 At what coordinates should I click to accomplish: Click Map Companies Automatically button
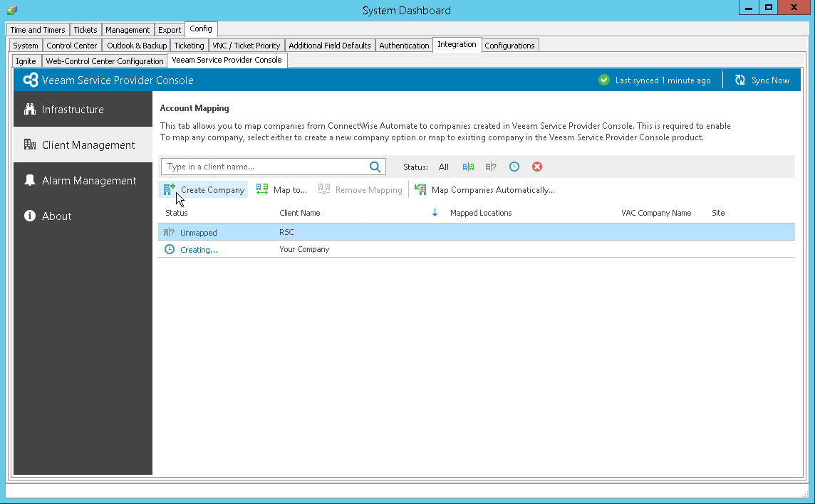pos(484,189)
